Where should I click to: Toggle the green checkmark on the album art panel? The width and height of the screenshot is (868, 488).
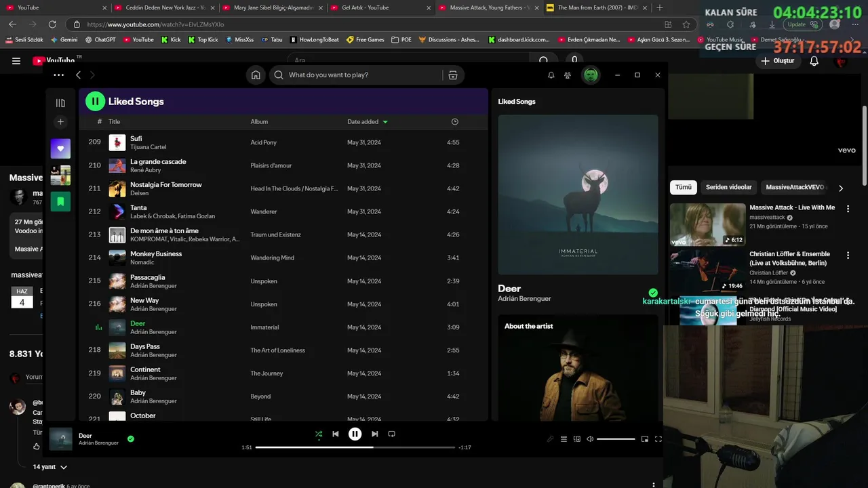click(x=653, y=293)
